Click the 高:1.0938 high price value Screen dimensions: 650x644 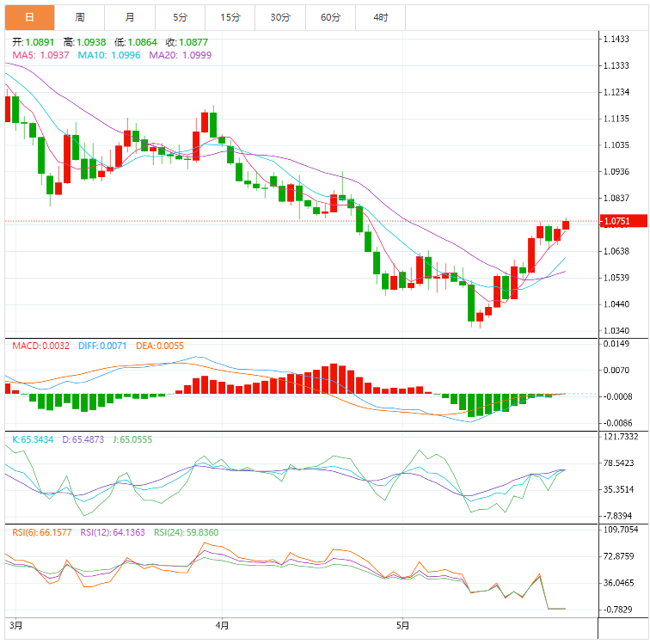[84, 42]
